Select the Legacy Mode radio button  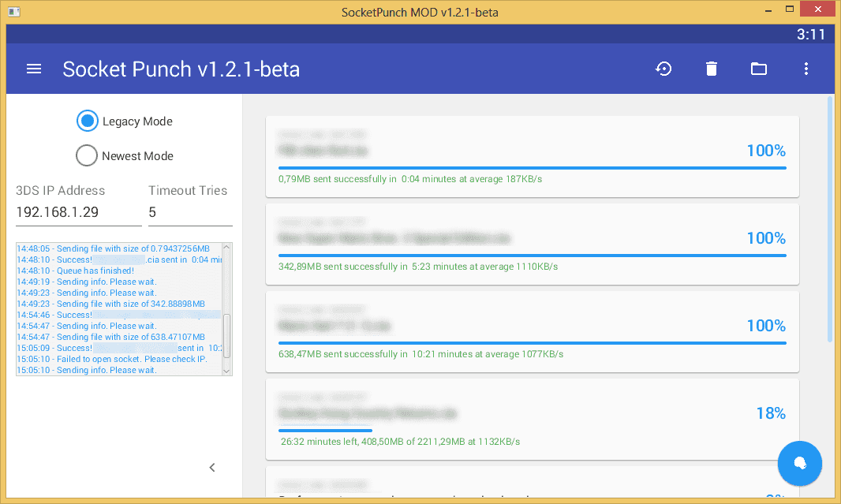pyautogui.click(x=87, y=121)
